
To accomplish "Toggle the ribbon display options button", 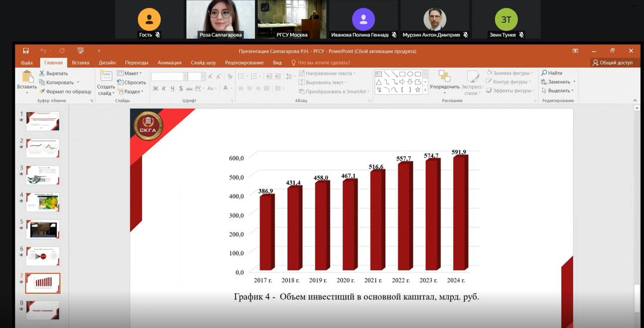I will point(576,51).
